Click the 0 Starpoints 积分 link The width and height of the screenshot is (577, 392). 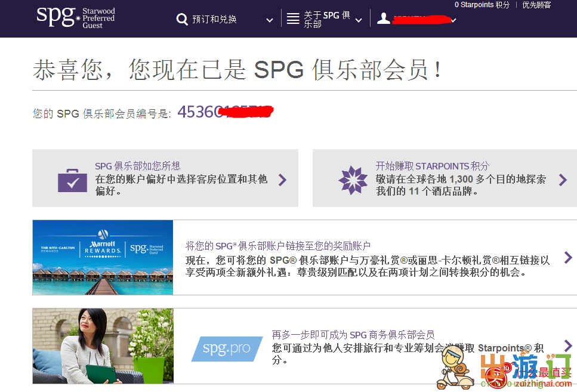[482, 5]
